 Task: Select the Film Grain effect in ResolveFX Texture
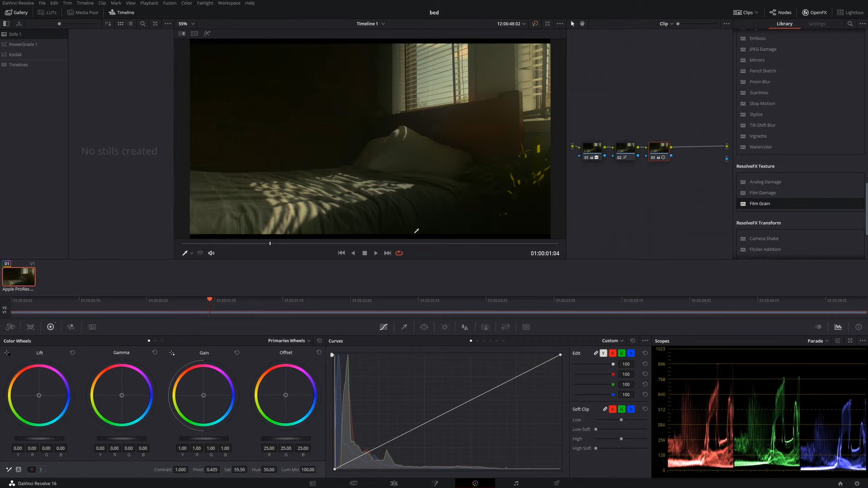pyautogui.click(x=760, y=203)
